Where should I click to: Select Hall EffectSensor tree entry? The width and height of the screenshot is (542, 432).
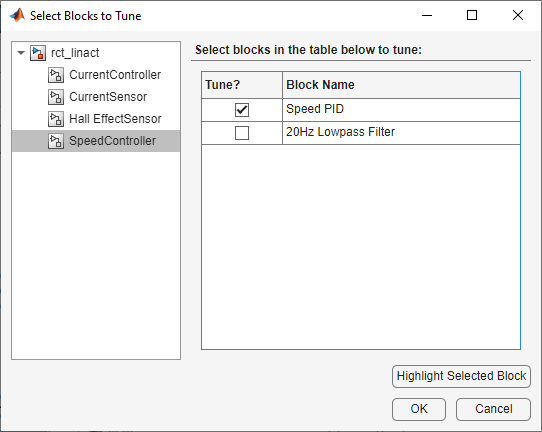tap(115, 119)
